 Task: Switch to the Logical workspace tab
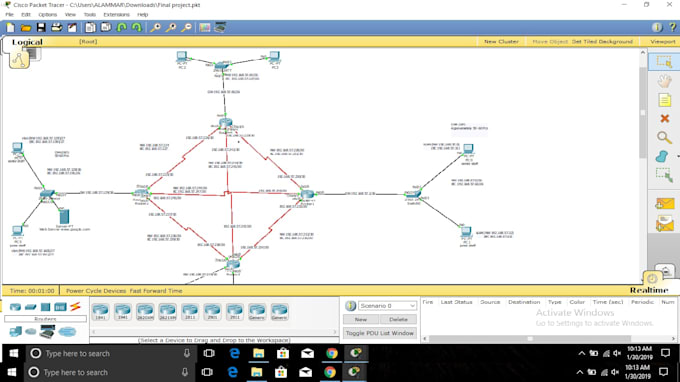(x=27, y=42)
